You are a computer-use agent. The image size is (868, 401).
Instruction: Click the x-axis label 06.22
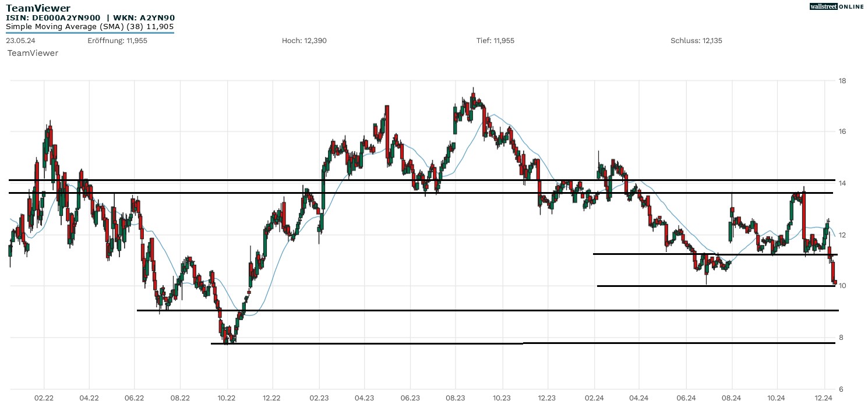click(135, 398)
